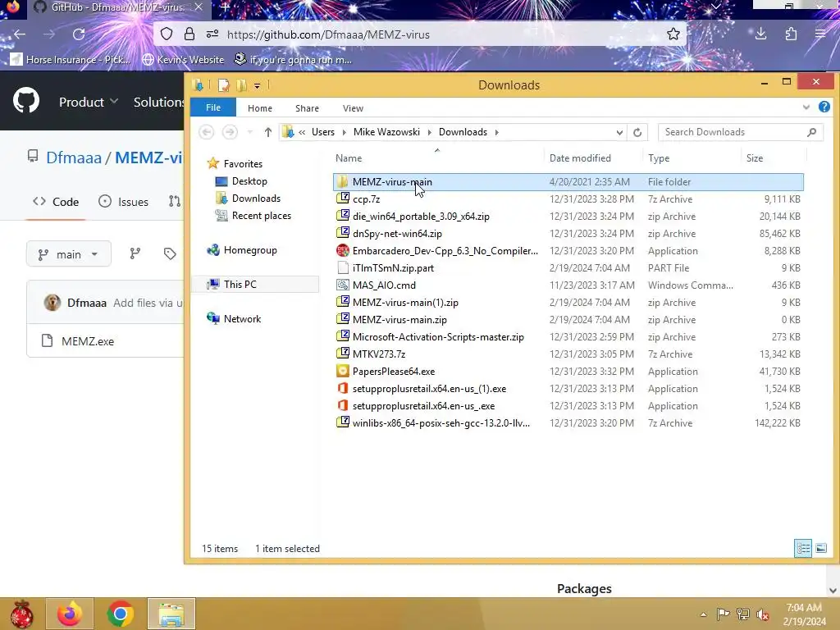The height and width of the screenshot is (630, 840).
Task: Open the main branch dropdown on GitHub
Action: pyautogui.click(x=69, y=254)
